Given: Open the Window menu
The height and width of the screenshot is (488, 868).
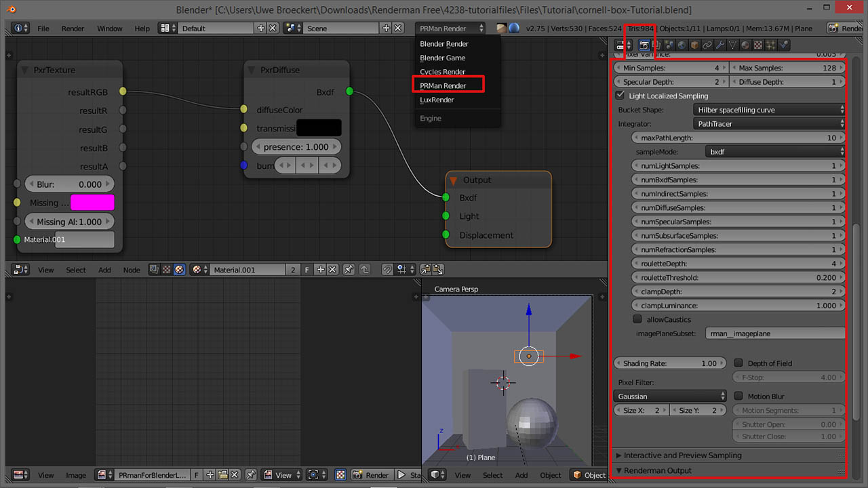Looking at the screenshot, I should coord(110,28).
